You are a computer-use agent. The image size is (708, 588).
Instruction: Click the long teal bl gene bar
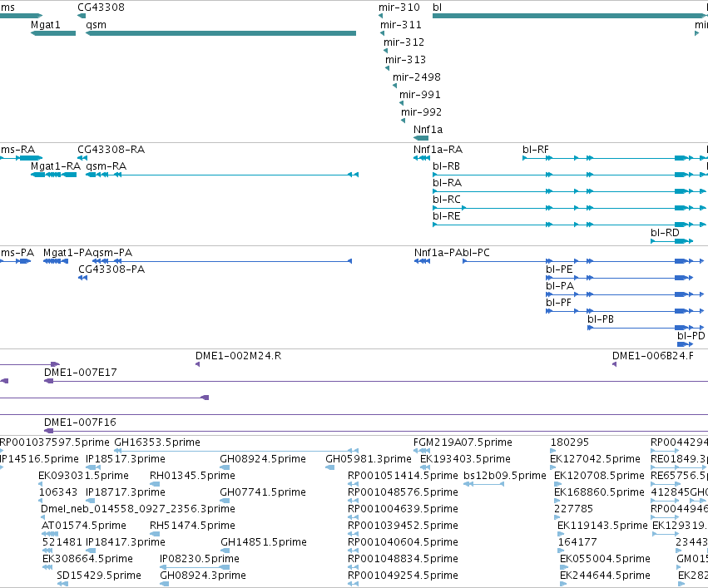[x=570, y=16]
